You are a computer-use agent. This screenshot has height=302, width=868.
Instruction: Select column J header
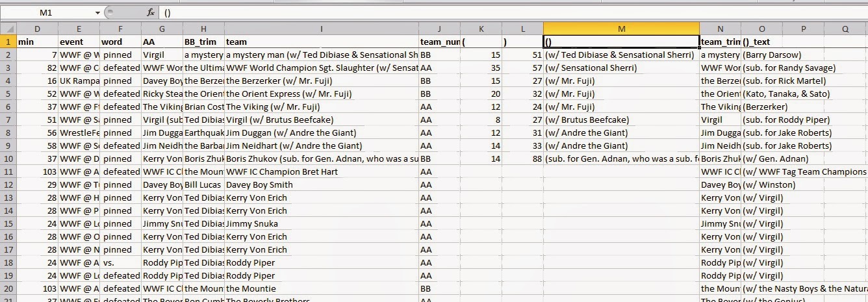pos(439,29)
